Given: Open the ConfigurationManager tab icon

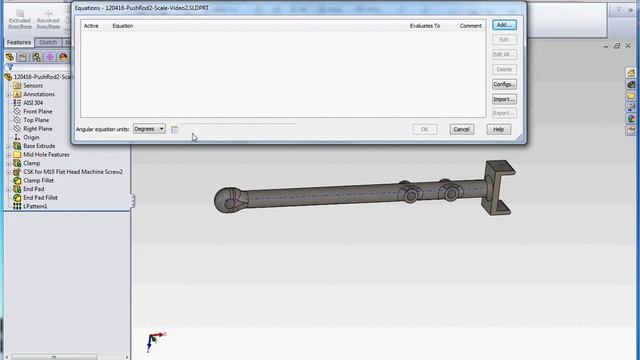Looking at the screenshot, I should (36, 57).
